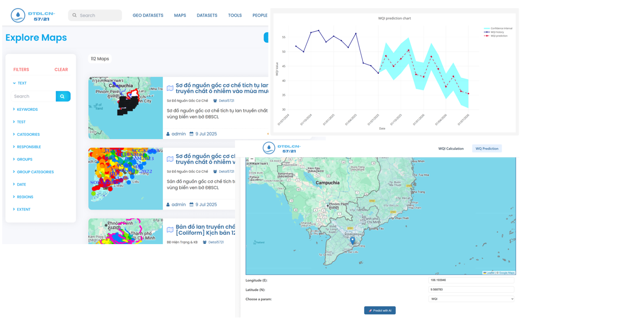This screenshot has height=336, width=644.
Task: Click the water drop logo in WQI panel
Action: [269, 148]
